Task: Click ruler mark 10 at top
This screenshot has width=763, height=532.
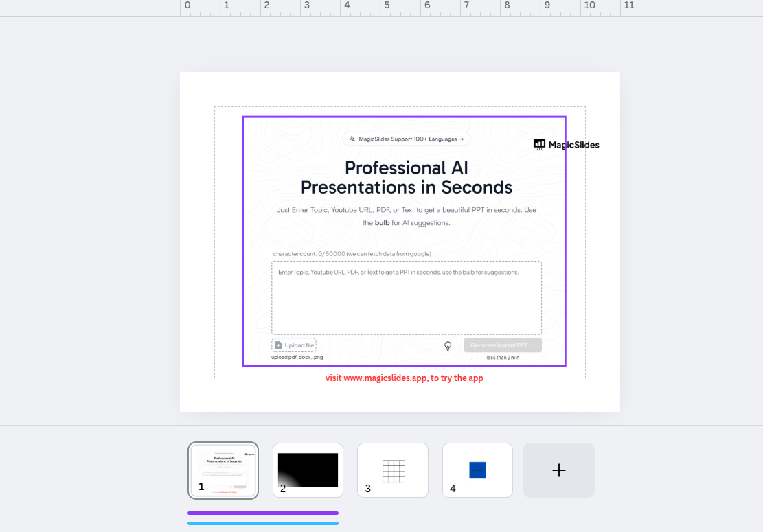Action: coord(589,5)
